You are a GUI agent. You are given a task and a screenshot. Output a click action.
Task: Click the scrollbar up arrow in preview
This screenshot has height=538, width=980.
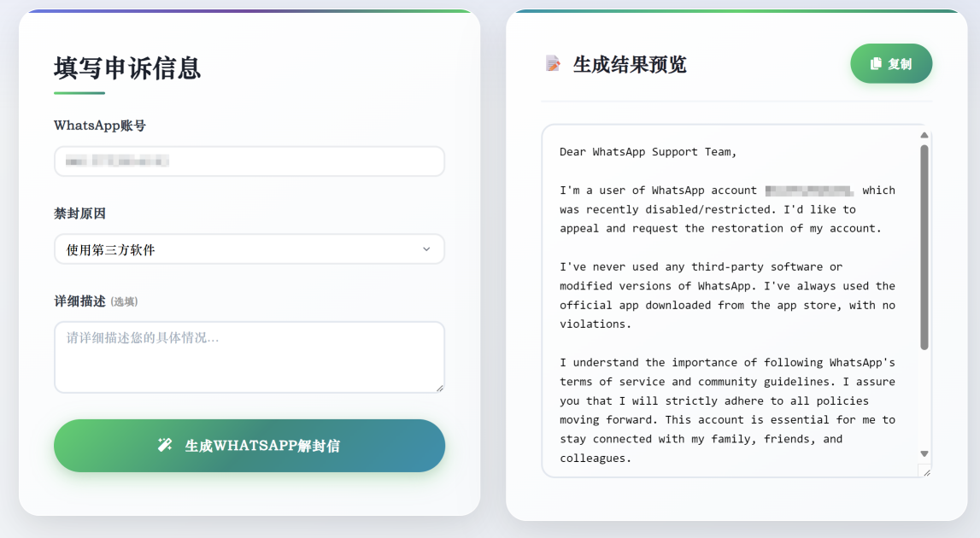click(x=924, y=135)
